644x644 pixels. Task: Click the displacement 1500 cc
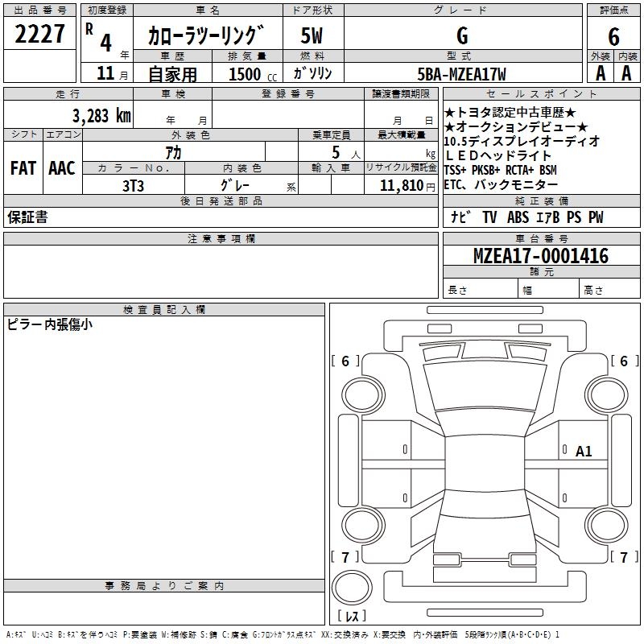coord(253,74)
